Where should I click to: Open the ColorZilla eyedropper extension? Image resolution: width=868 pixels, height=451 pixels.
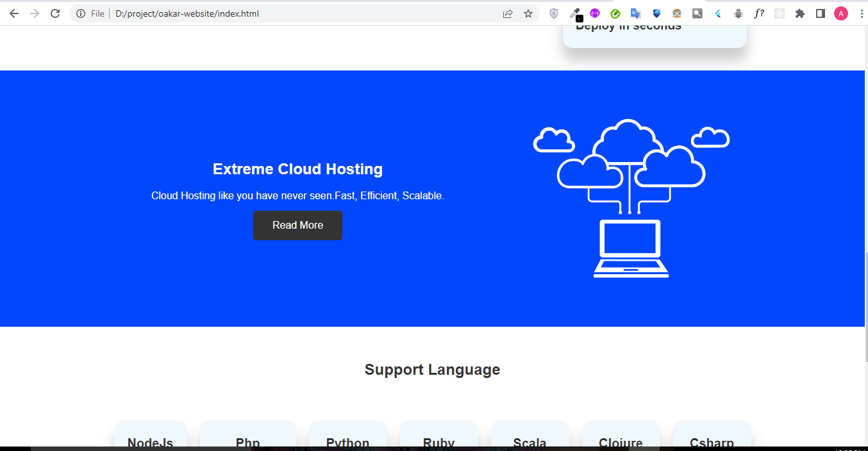tap(574, 13)
